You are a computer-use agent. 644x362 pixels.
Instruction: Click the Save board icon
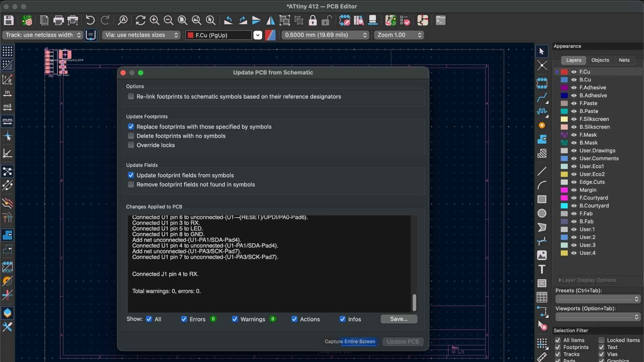(9, 20)
